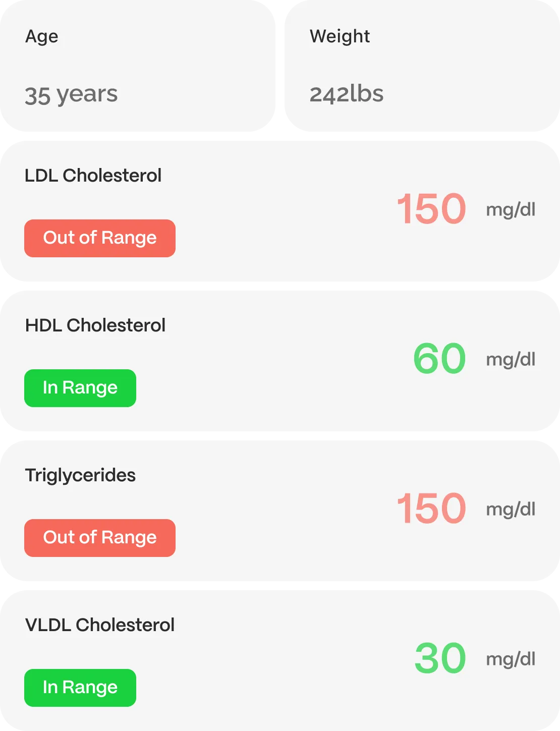The height and width of the screenshot is (731, 560).
Task: Click the mg/dl unit beside HDL value
Action: tap(511, 359)
